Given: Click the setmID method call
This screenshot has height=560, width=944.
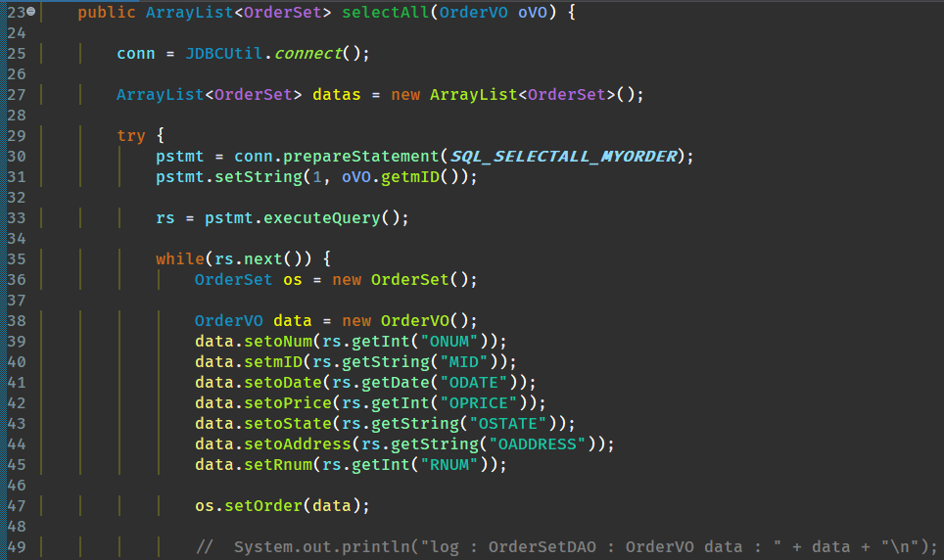Looking at the screenshot, I should coord(273,362).
